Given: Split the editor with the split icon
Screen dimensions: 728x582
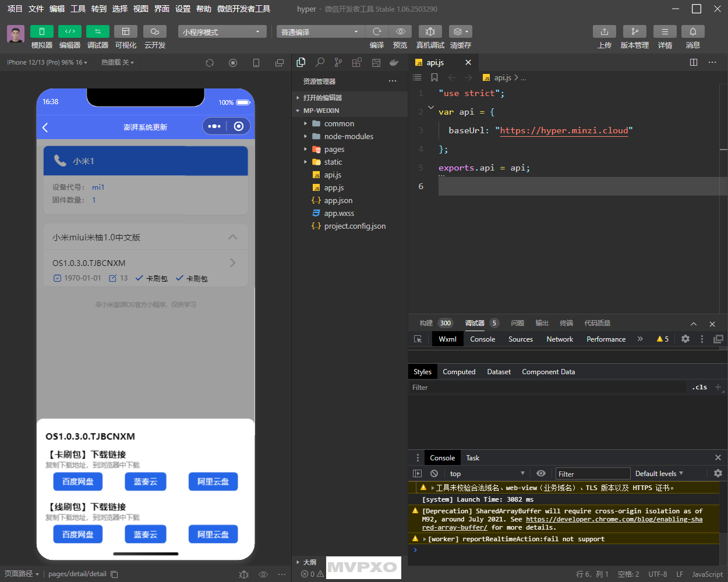Looking at the screenshot, I should [x=694, y=62].
